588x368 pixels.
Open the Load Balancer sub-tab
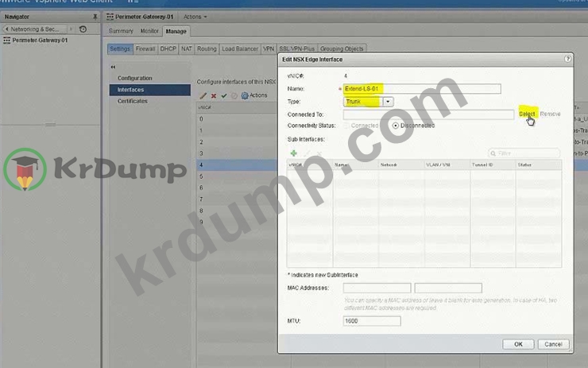point(240,48)
